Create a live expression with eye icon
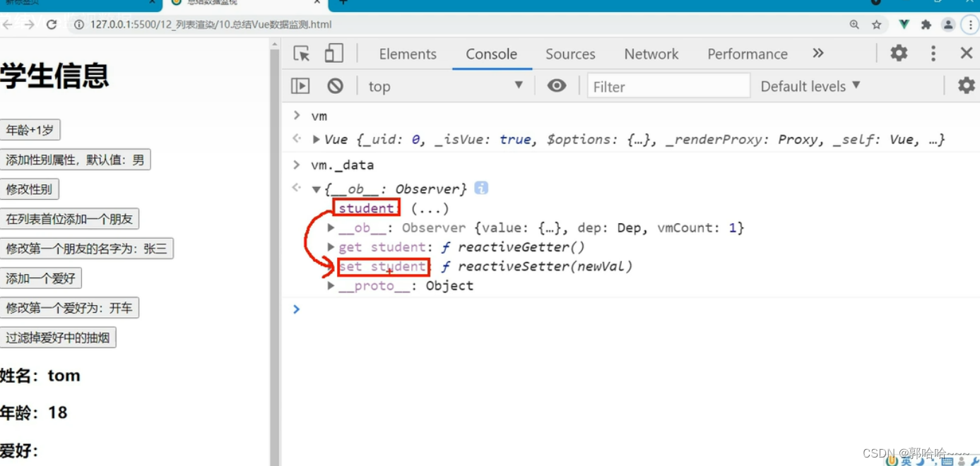This screenshot has width=980, height=466. tap(557, 86)
